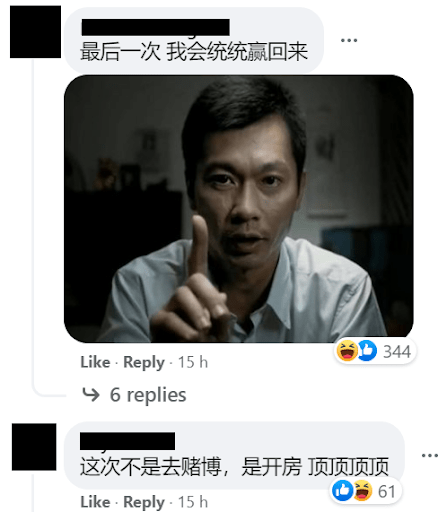
Task: Open second commenter's profile picture
Action: [34, 447]
